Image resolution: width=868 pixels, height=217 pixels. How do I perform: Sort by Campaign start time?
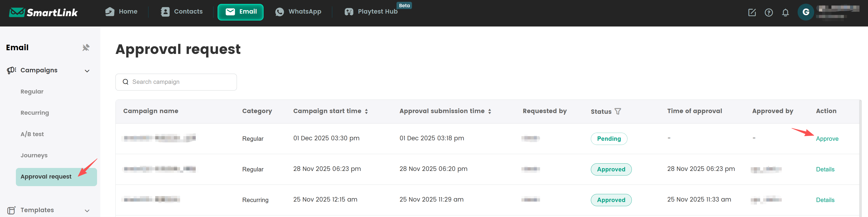coord(366,111)
